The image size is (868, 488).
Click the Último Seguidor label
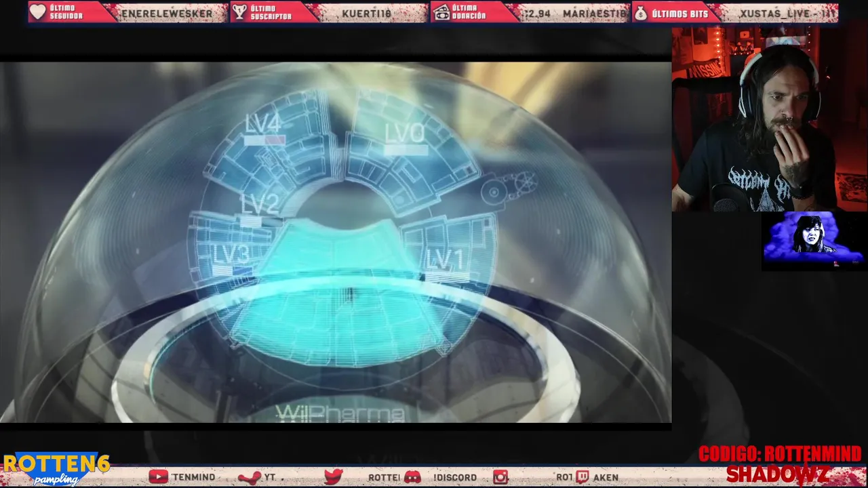(x=66, y=12)
